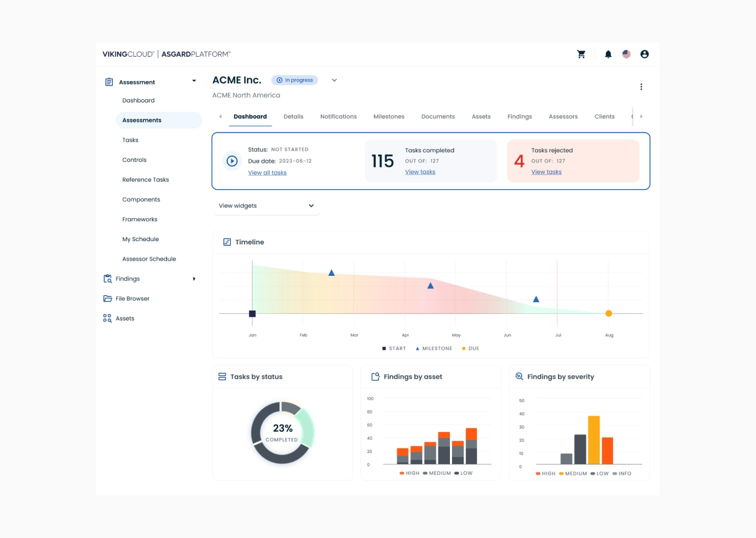Open Controls in the sidebar
Image resolution: width=756 pixels, height=538 pixels.
coord(134,160)
